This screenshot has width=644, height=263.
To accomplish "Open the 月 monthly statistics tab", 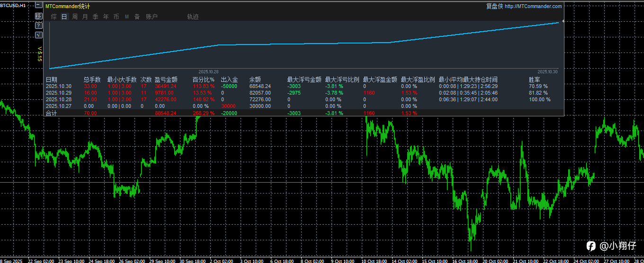I will [x=85, y=17].
